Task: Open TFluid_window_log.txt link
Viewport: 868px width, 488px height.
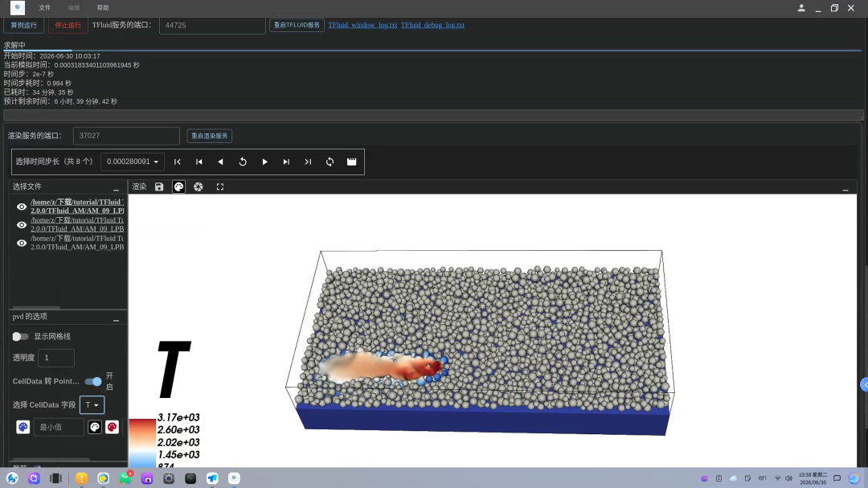Action: [x=362, y=25]
